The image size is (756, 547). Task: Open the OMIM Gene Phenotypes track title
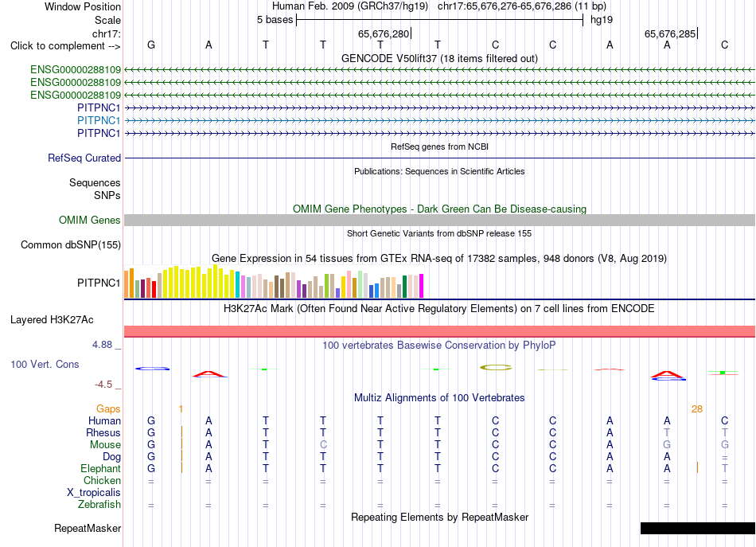[439, 209]
